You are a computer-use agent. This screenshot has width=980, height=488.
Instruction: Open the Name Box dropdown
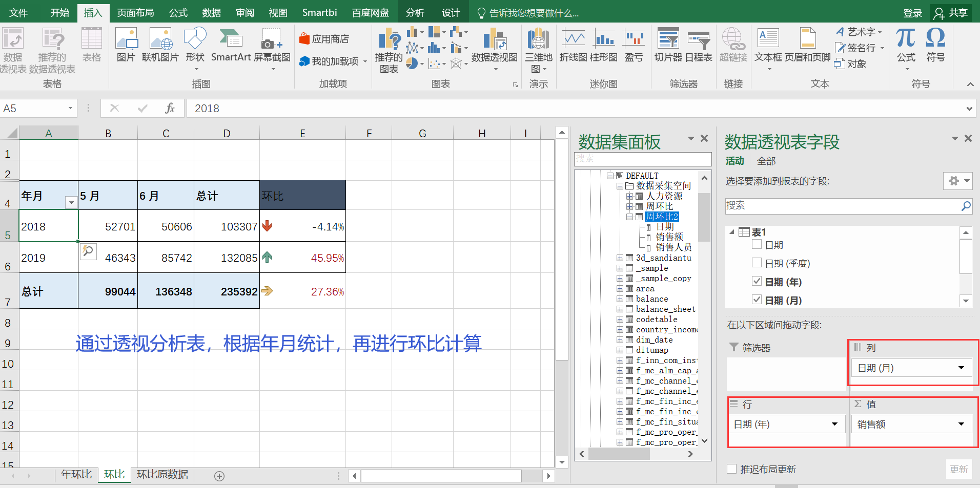tap(70, 108)
